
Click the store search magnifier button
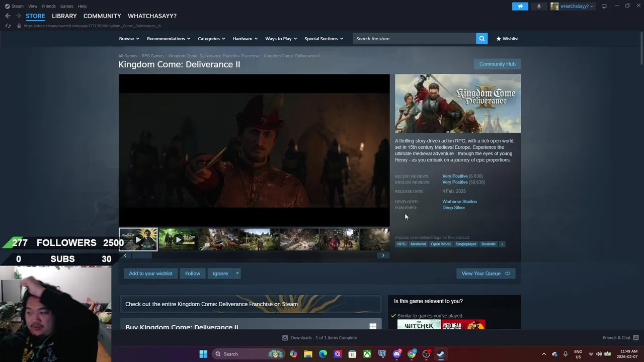click(x=481, y=39)
